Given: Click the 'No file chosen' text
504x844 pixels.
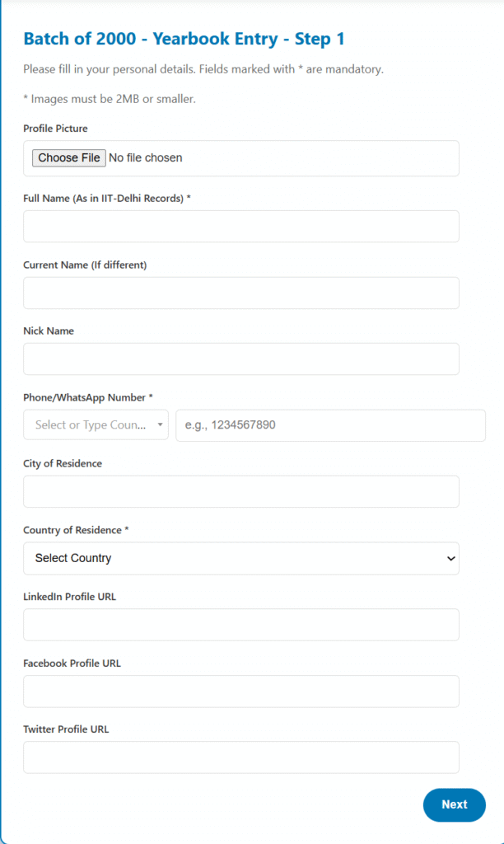Looking at the screenshot, I should coord(146,158).
